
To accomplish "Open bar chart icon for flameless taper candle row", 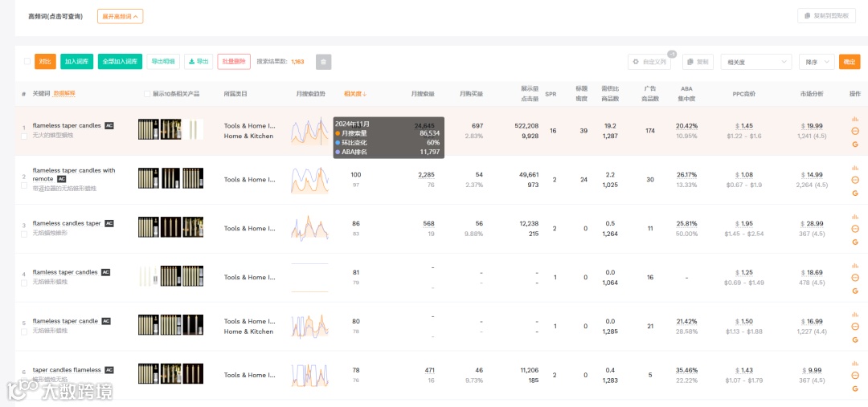I will click(x=854, y=315).
